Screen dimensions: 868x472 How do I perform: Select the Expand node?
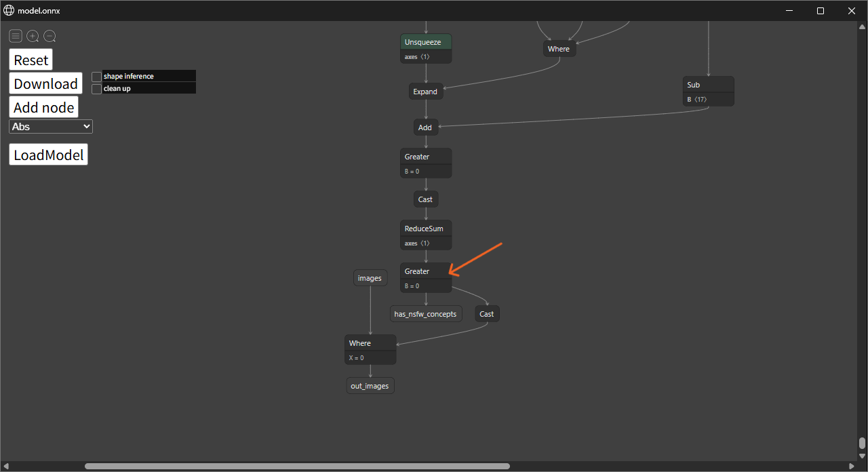(425, 92)
